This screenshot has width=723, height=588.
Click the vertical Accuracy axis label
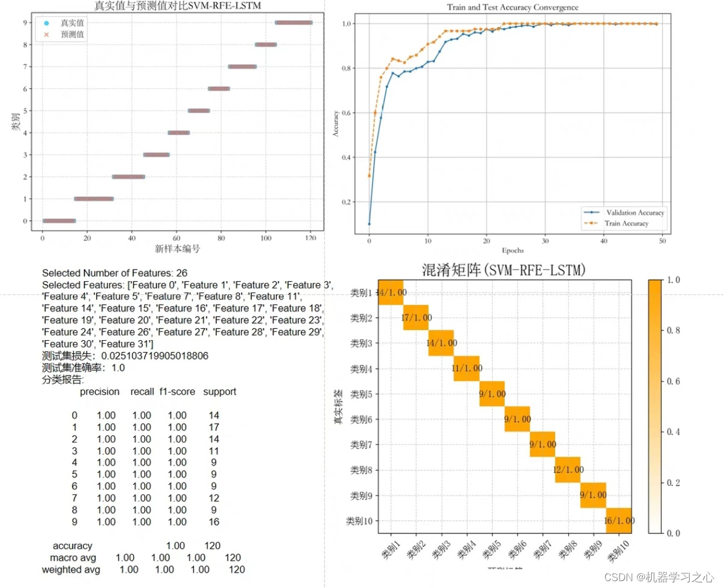pos(336,123)
